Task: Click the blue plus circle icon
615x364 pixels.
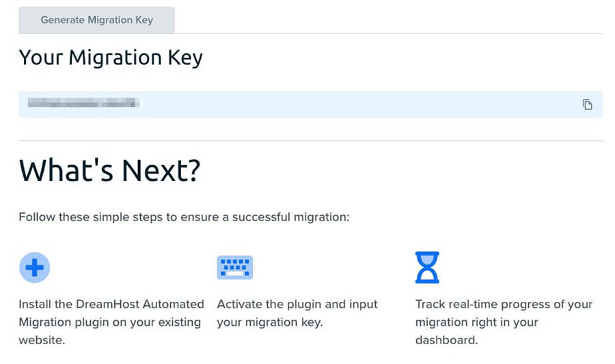Action: coord(34,267)
